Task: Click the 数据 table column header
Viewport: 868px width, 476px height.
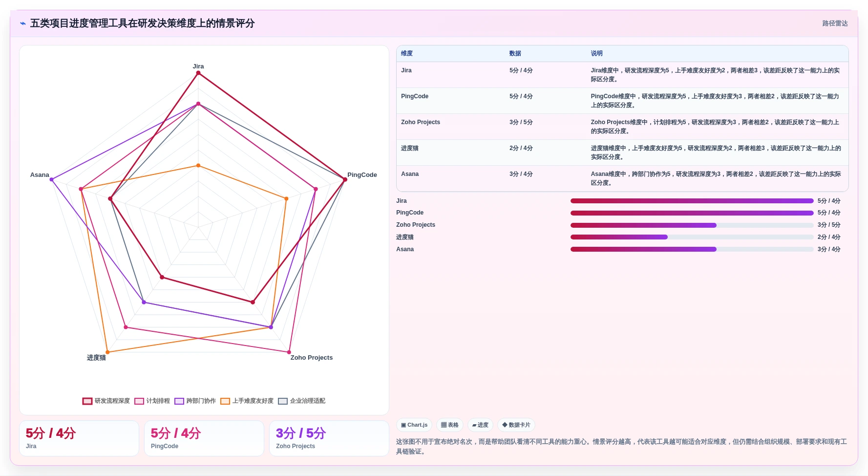Action: [515, 53]
